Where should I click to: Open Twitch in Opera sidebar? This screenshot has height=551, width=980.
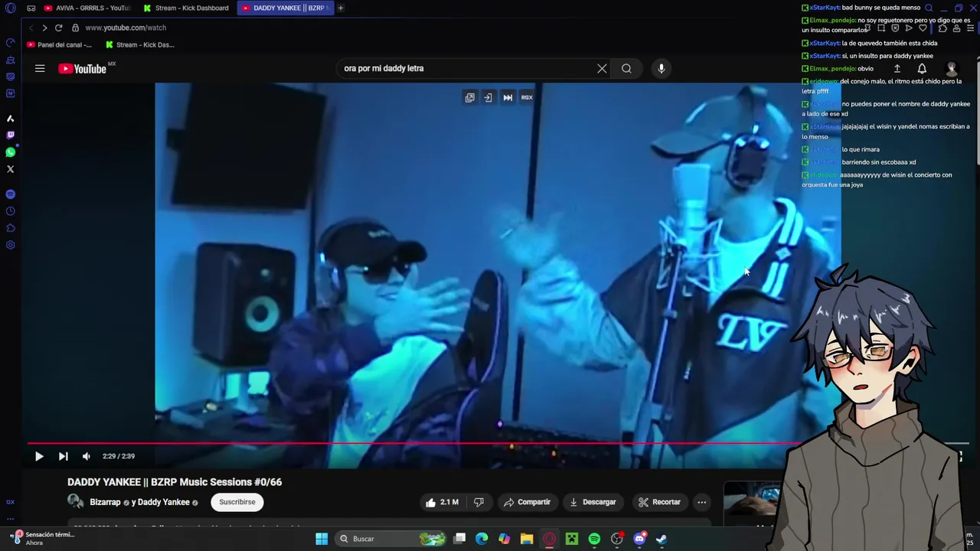(11, 135)
